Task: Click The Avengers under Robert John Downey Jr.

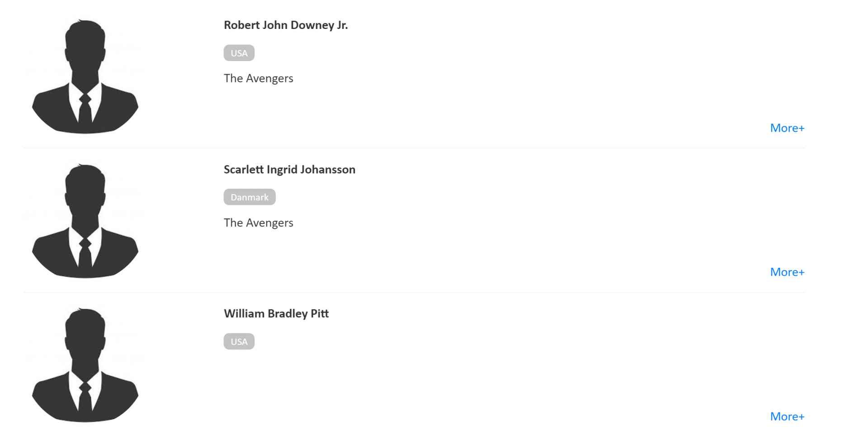Action: click(x=259, y=79)
